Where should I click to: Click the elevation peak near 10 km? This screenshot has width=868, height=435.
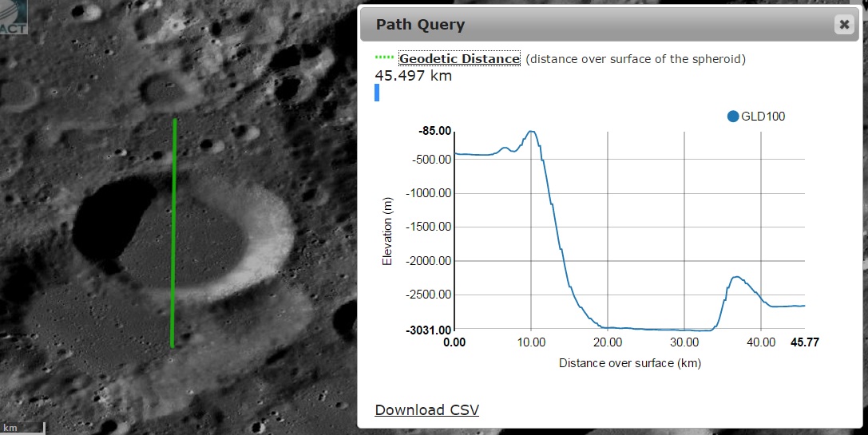pos(530,132)
